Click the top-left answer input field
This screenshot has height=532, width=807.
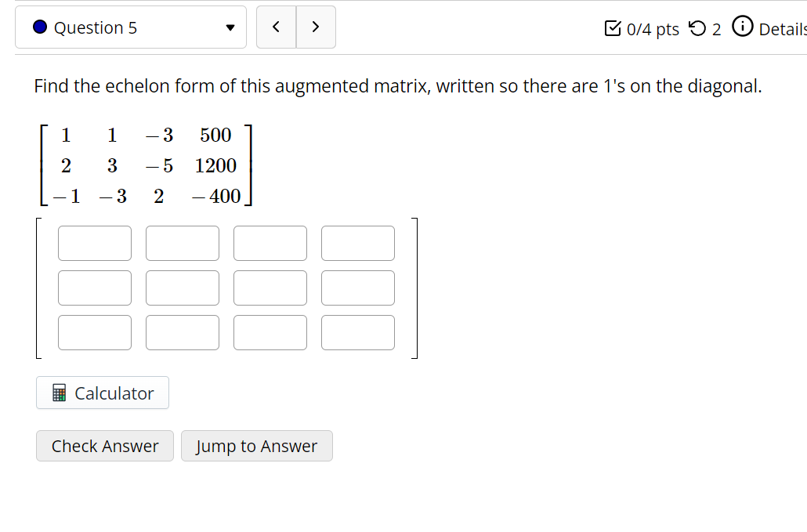[94, 243]
